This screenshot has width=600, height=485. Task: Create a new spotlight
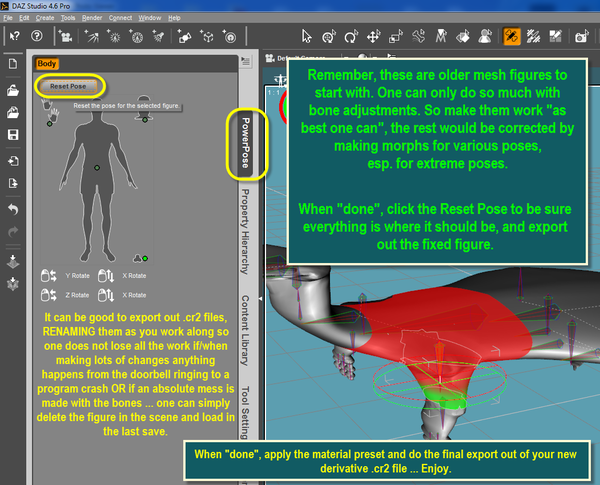tap(158, 36)
